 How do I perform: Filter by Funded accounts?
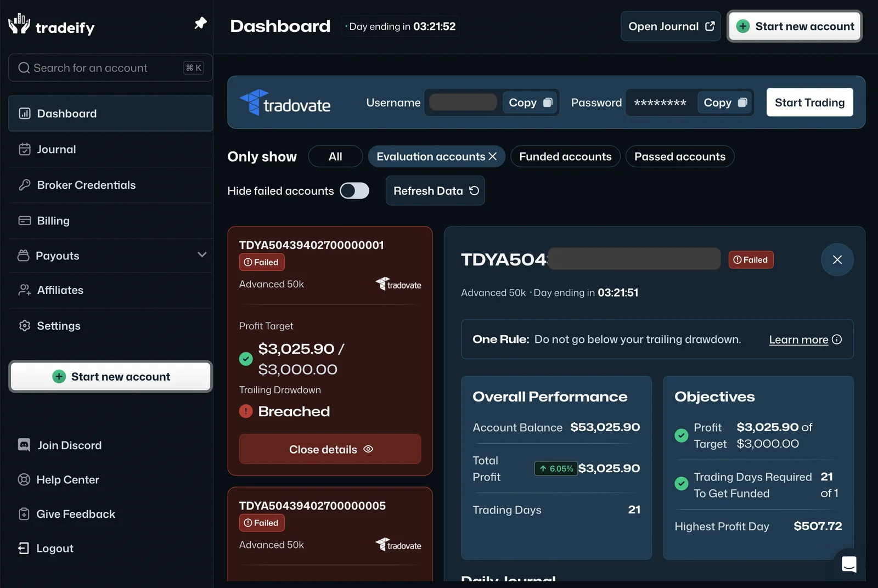tap(565, 156)
